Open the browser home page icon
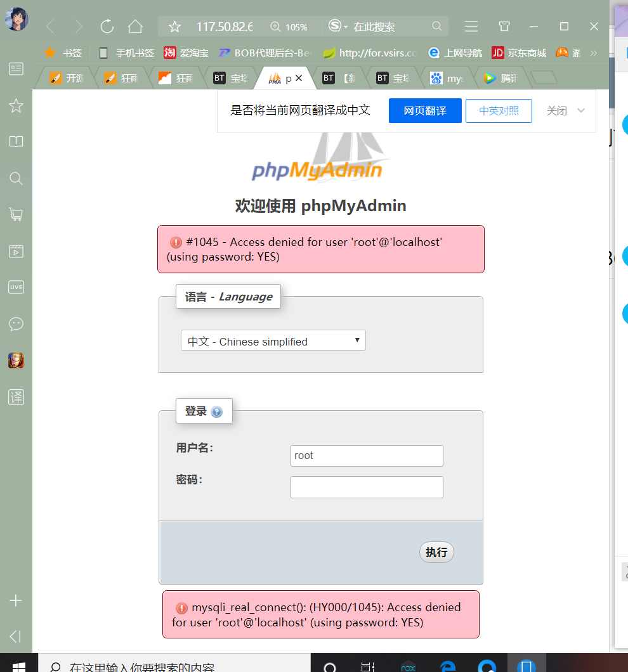The width and height of the screenshot is (628, 672). pyautogui.click(x=136, y=27)
